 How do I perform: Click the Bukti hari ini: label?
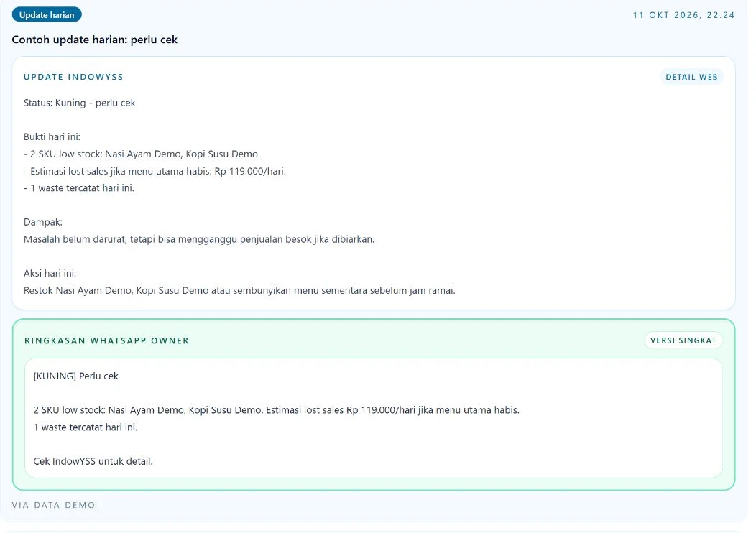(52, 137)
